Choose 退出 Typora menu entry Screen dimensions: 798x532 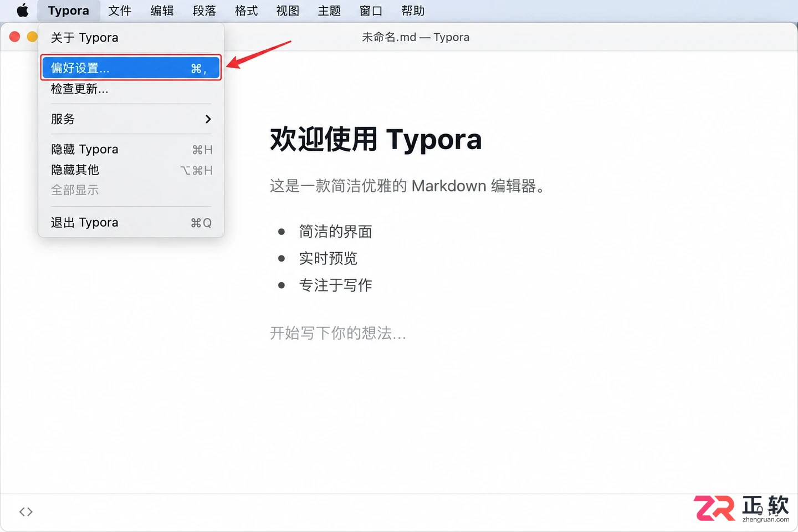click(x=131, y=223)
